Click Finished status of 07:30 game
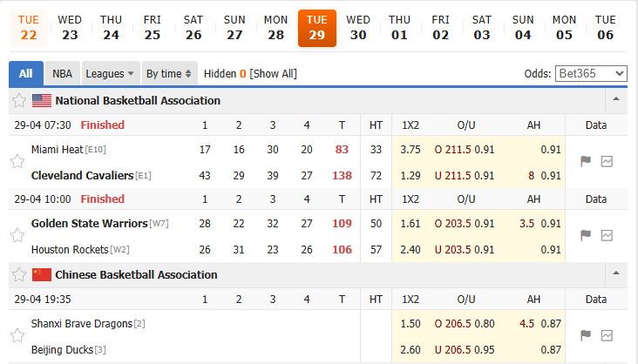 tap(103, 125)
